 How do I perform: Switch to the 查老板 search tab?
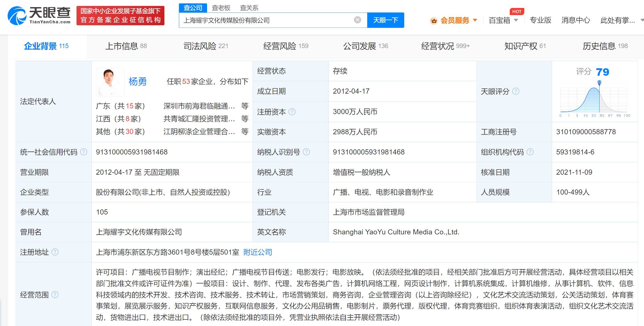(221, 8)
